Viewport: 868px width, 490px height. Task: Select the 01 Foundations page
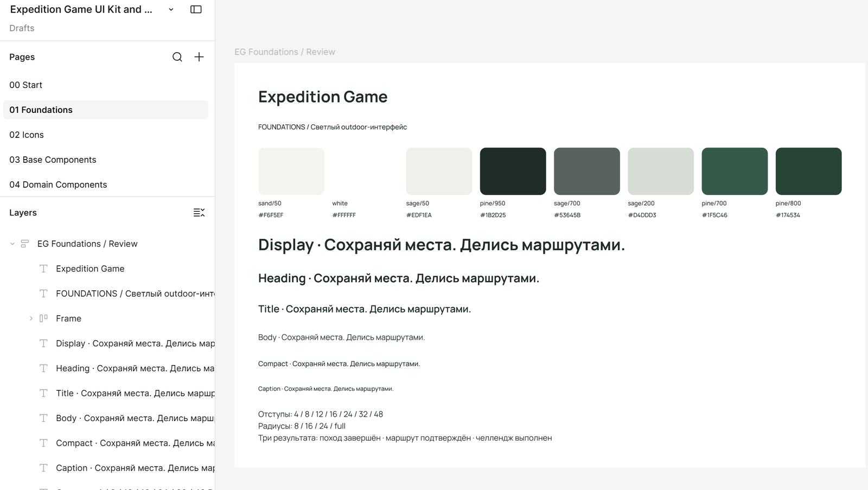tap(106, 110)
